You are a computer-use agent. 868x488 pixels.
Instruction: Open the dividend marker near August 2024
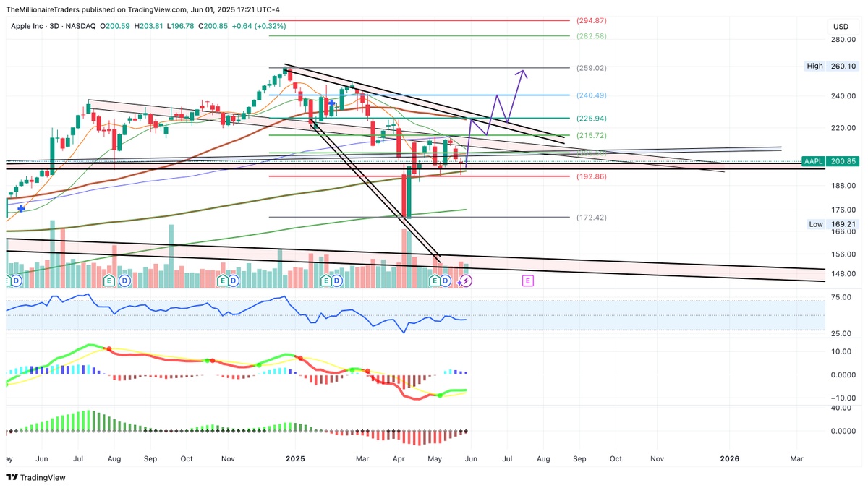tap(124, 280)
